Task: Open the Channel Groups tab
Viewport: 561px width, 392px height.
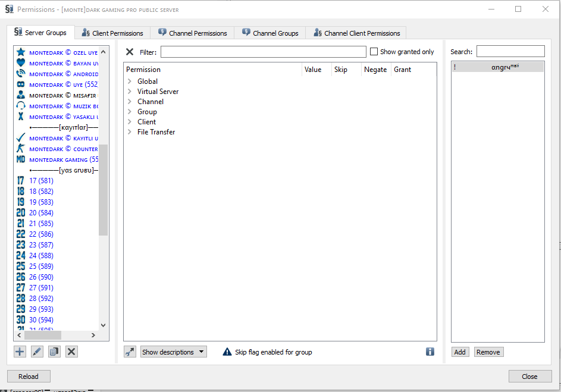Action: pyautogui.click(x=270, y=33)
